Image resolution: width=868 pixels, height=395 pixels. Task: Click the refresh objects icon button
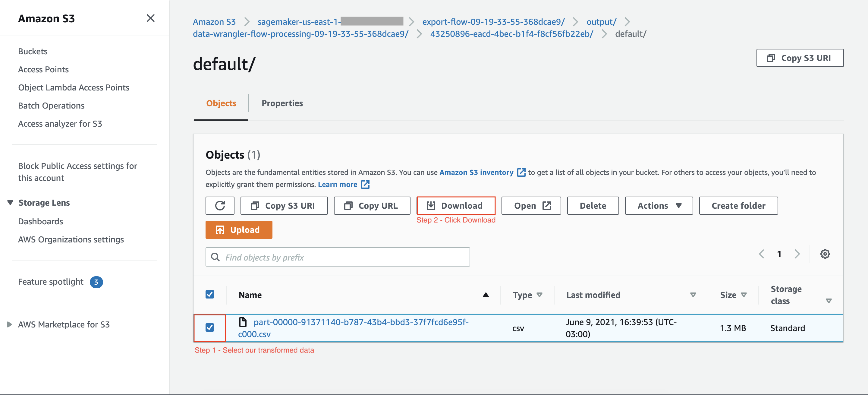point(220,206)
